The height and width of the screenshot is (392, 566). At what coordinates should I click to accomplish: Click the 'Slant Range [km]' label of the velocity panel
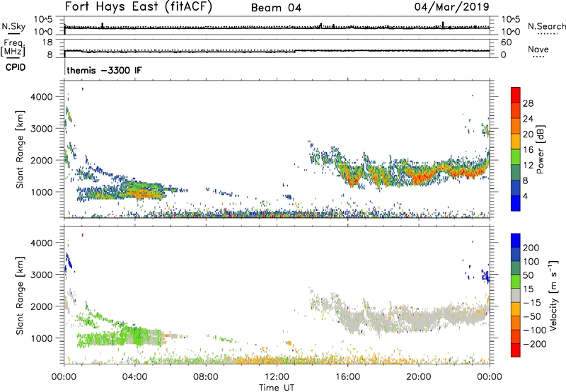(20, 295)
